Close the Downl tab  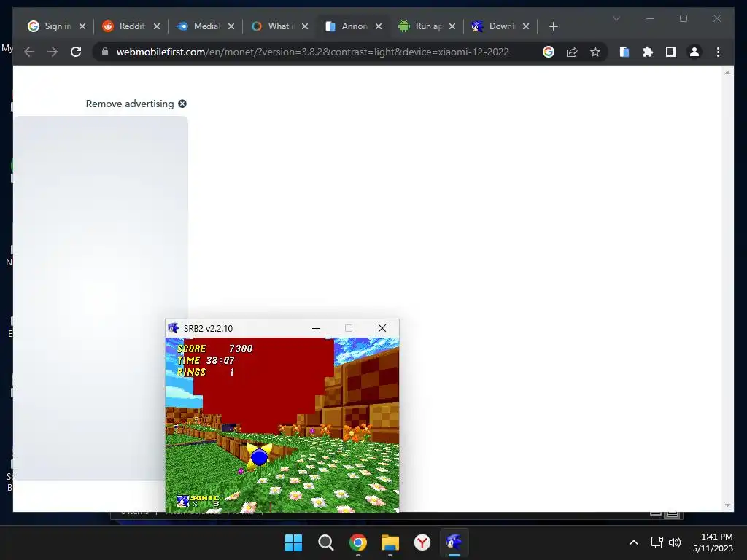(x=526, y=26)
